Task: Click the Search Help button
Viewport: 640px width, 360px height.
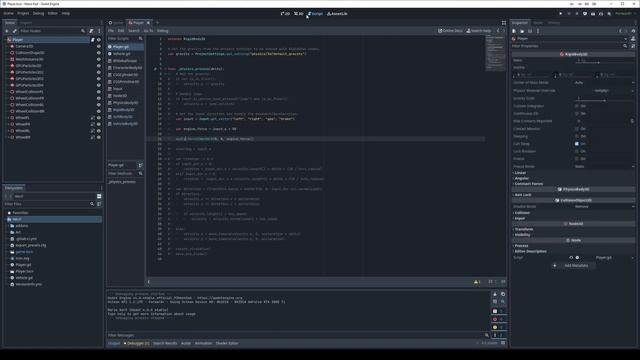Action: pos(478,31)
